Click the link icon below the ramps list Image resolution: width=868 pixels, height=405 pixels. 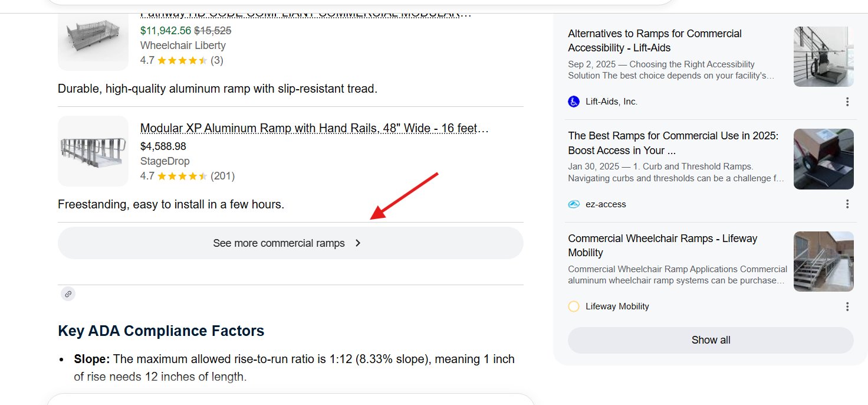point(68,294)
